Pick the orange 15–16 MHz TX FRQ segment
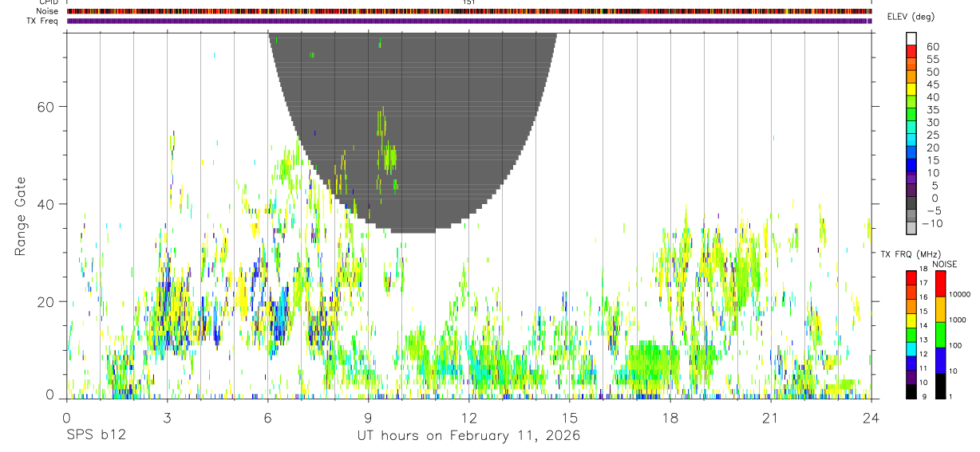Image resolution: width=980 pixels, height=452 pixels. [x=911, y=306]
